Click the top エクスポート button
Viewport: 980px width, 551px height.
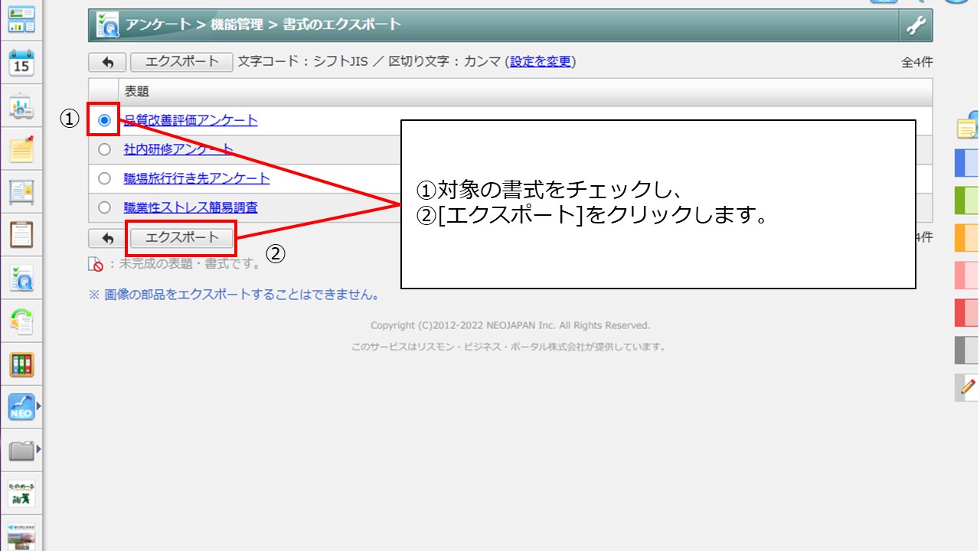[181, 62]
